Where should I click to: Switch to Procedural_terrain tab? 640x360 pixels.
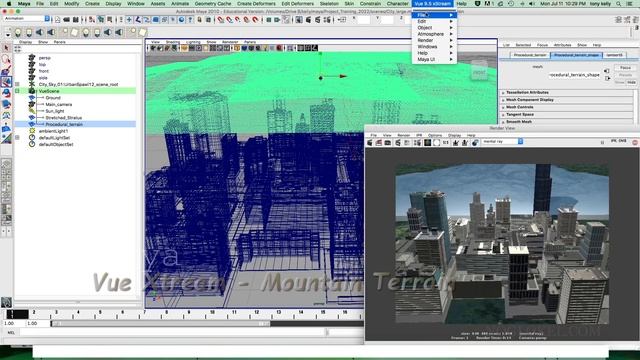[530, 55]
